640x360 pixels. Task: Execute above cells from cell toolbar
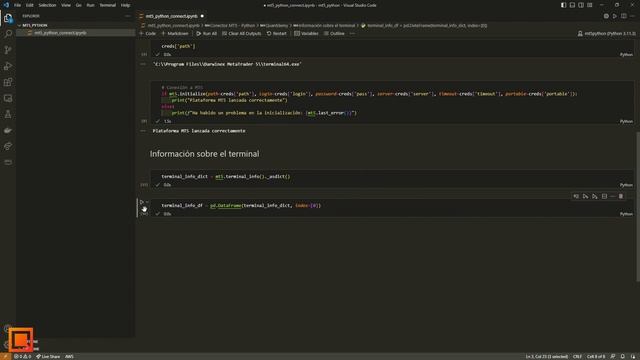(x=585, y=196)
